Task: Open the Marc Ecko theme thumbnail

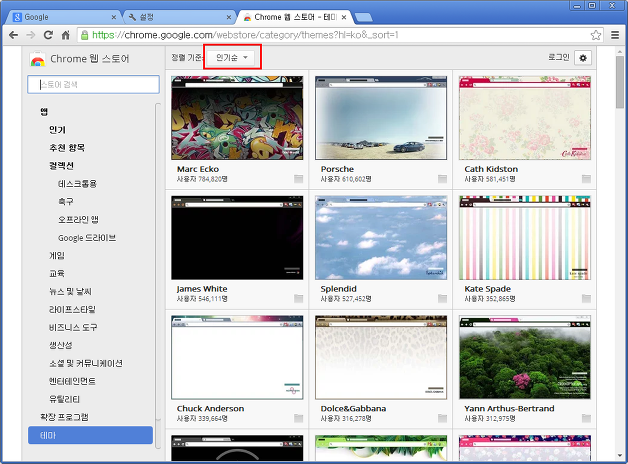Action: click(237, 118)
